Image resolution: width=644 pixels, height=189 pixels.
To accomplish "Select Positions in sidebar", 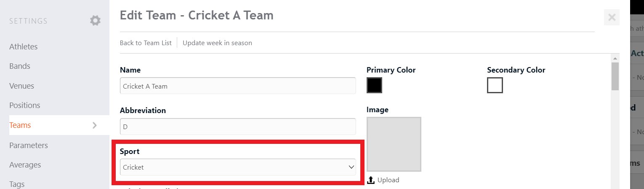I will (x=25, y=105).
